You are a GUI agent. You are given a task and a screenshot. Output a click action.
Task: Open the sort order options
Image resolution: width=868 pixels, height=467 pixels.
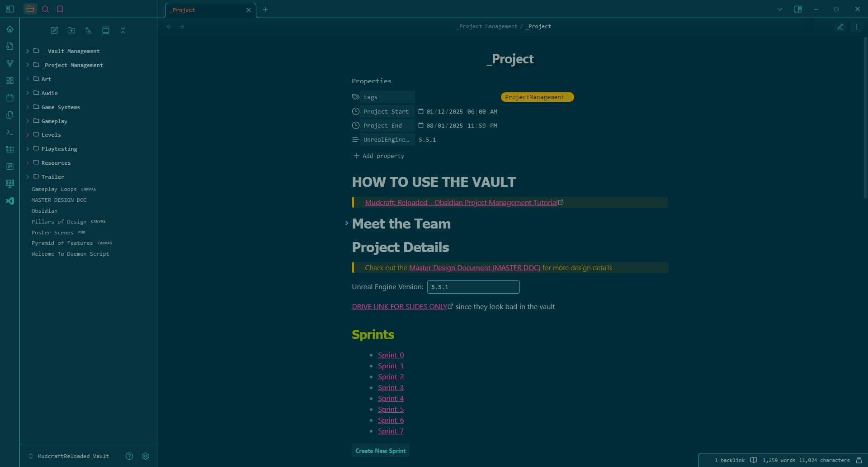(89, 30)
